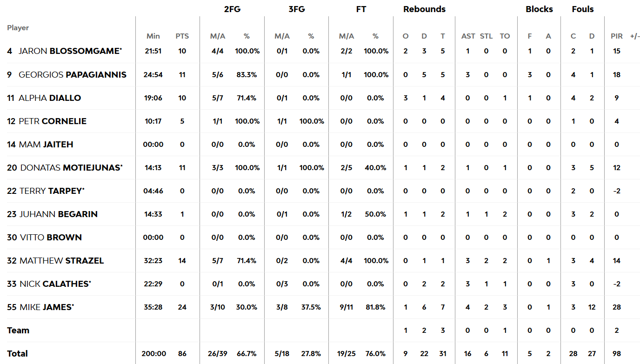Click the AST column header
The width and height of the screenshot is (640, 364).
pyautogui.click(x=468, y=36)
